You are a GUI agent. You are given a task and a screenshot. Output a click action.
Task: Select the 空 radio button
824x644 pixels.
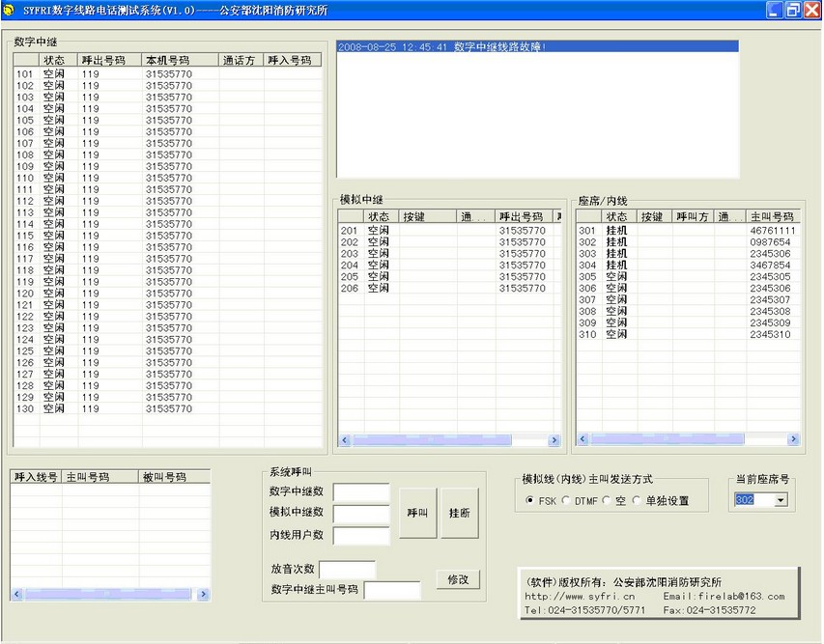pos(607,500)
